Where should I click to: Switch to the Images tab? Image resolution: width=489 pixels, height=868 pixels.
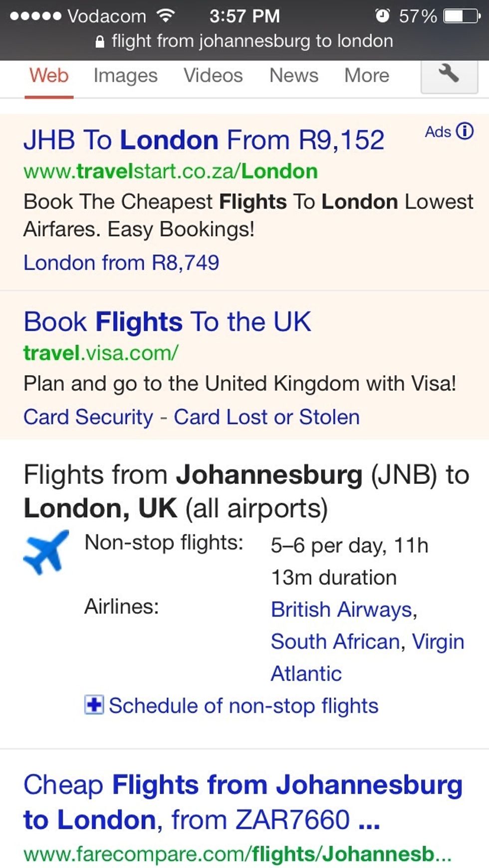[x=125, y=76]
